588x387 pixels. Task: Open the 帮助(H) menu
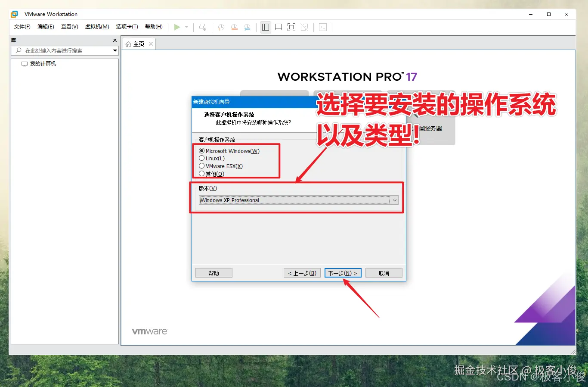tap(154, 27)
